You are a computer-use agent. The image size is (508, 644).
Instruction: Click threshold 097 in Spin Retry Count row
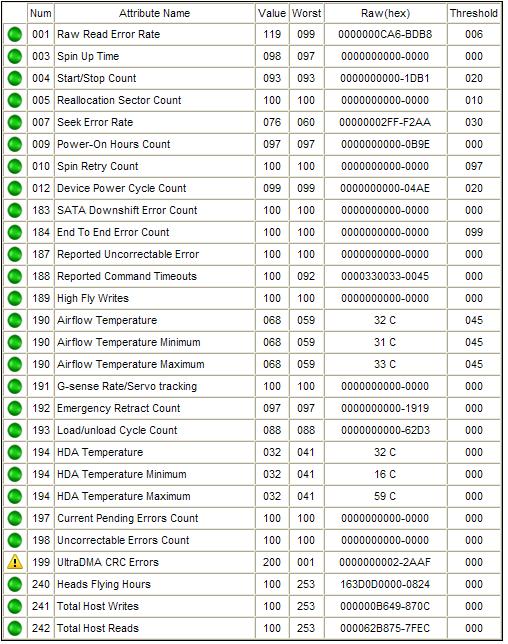tap(474, 166)
